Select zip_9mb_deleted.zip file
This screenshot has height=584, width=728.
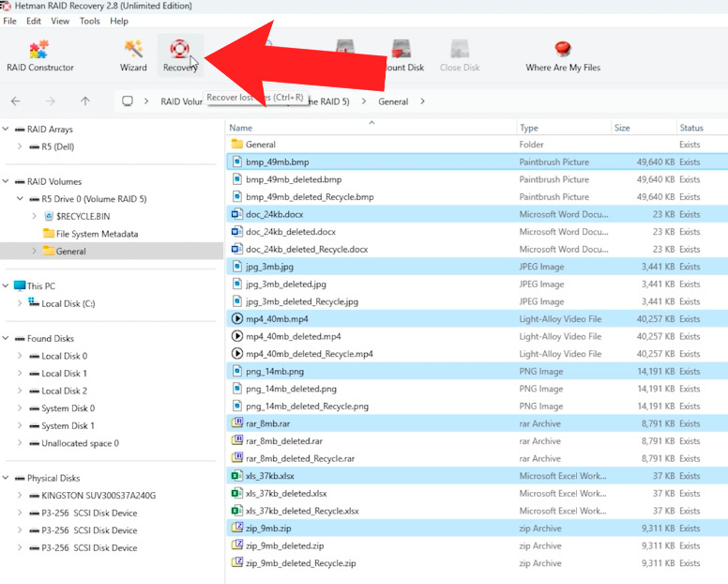tap(284, 546)
